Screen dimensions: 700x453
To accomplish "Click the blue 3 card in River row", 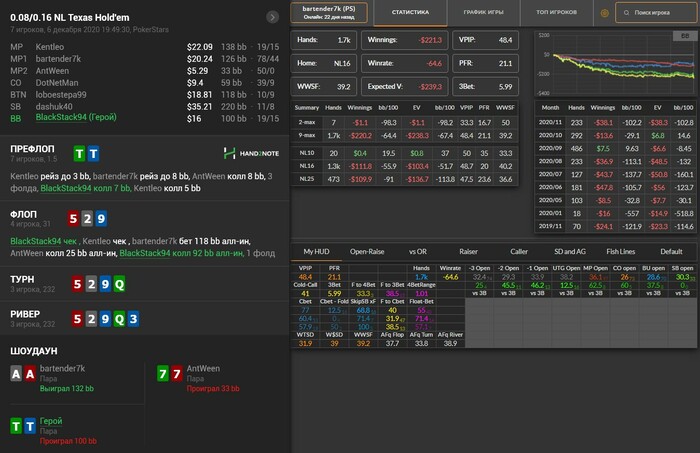I will [133, 319].
